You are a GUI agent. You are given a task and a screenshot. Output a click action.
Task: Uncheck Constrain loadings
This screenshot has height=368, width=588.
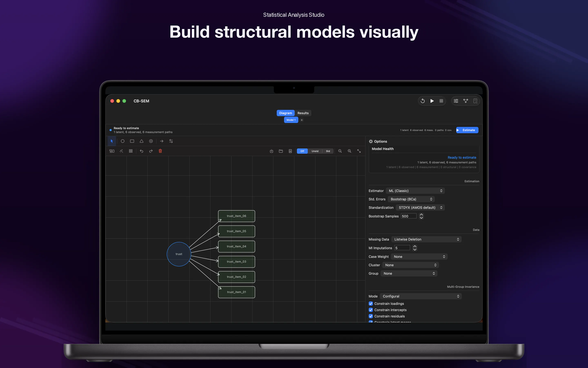(x=371, y=304)
